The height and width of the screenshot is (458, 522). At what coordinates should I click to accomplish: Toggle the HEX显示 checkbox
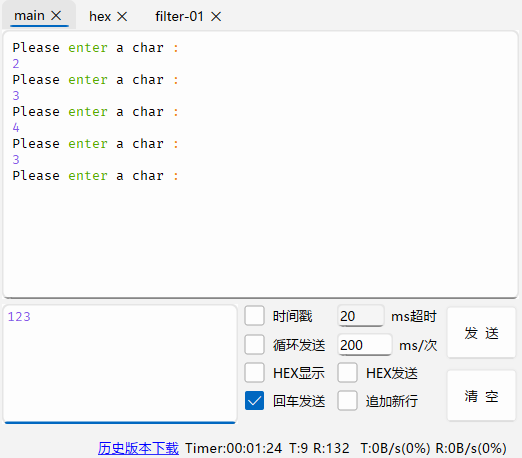pyautogui.click(x=254, y=373)
